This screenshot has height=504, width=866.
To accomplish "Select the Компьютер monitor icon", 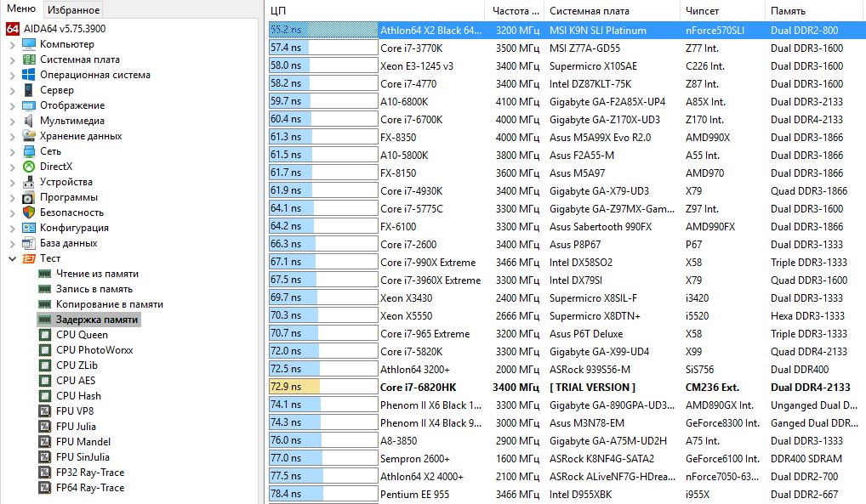I will click(x=29, y=44).
